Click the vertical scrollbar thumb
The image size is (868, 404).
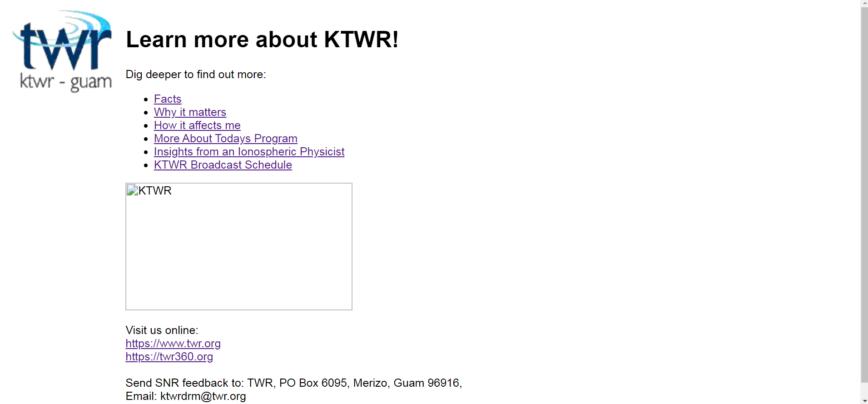(x=864, y=195)
